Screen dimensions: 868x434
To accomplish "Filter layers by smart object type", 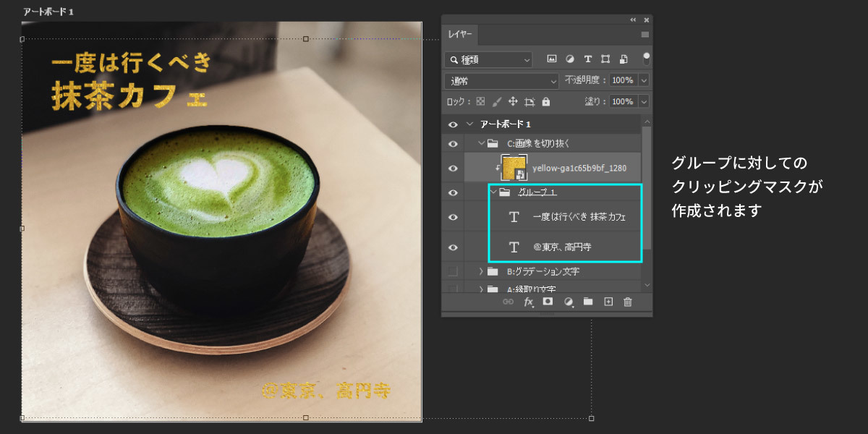I will [624, 59].
